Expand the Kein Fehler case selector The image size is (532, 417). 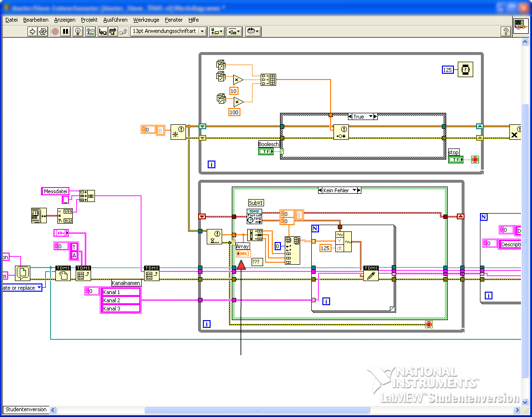click(354, 190)
